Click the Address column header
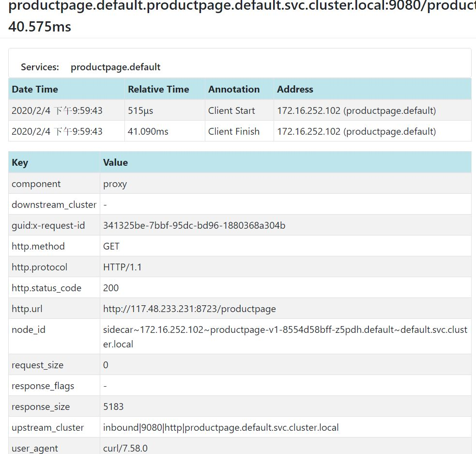This screenshot has width=476, height=454. 295,89
